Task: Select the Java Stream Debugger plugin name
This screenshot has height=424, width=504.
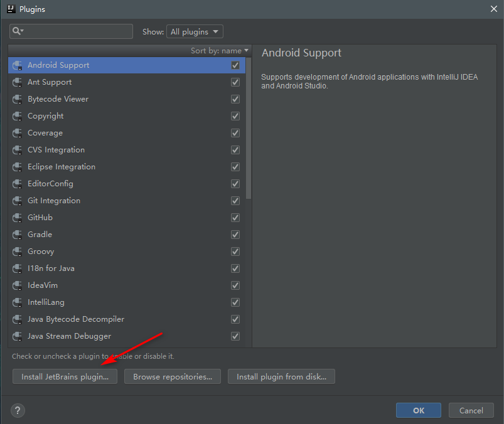Action: [x=70, y=337]
